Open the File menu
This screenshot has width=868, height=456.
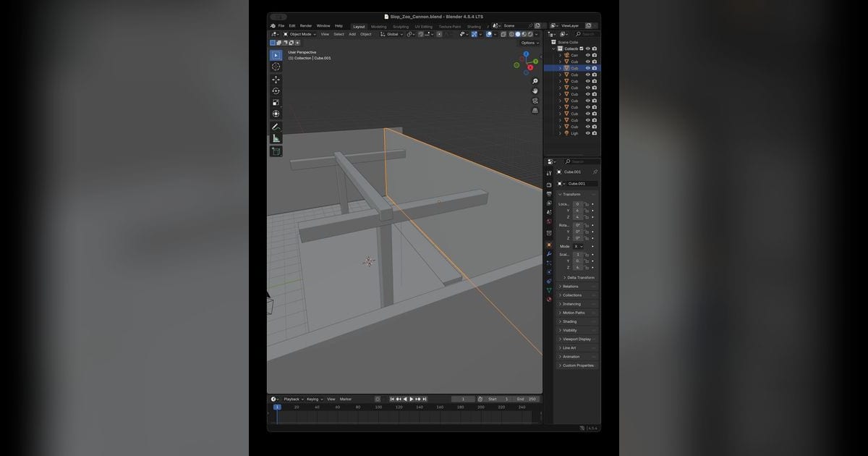pos(281,25)
